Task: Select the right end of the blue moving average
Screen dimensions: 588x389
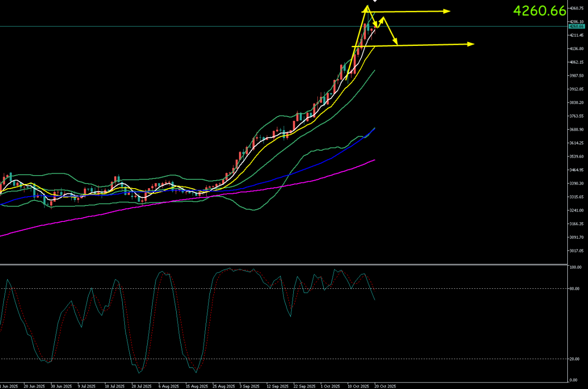Action: 374,128
